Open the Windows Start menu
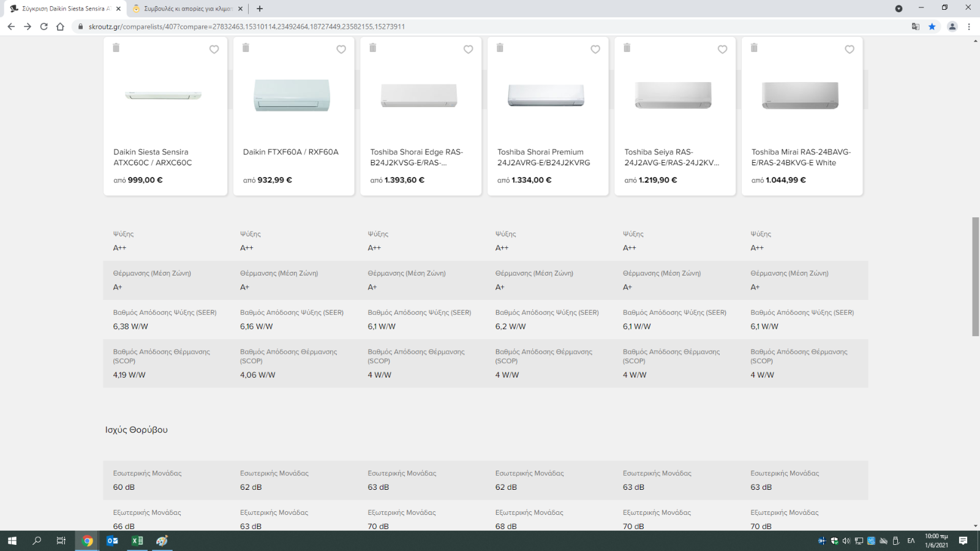980x551 pixels. pyautogui.click(x=12, y=541)
